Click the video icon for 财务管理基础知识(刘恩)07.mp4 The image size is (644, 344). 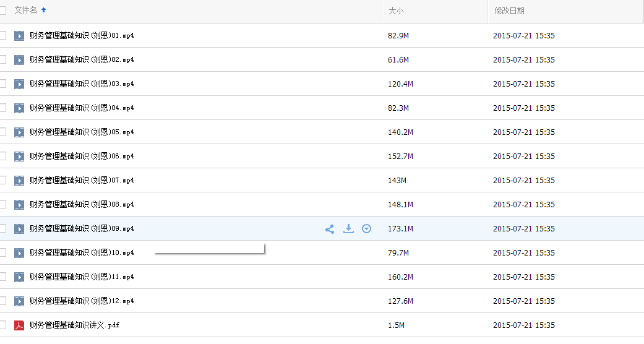(19, 181)
